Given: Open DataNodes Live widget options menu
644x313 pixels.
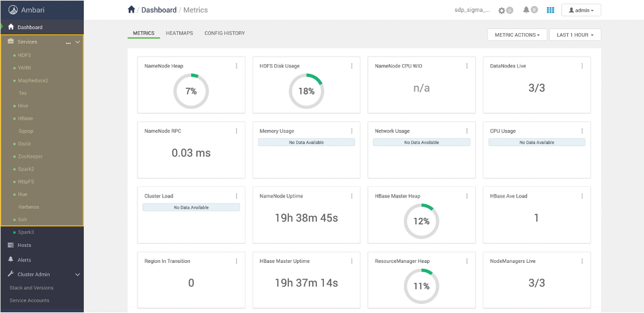Looking at the screenshot, I should [583, 66].
